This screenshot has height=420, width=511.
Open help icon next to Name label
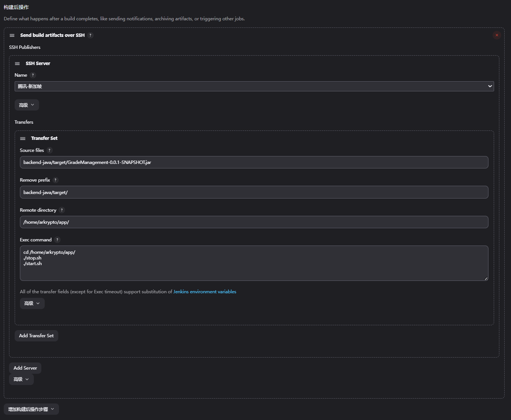pyautogui.click(x=33, y=75)
